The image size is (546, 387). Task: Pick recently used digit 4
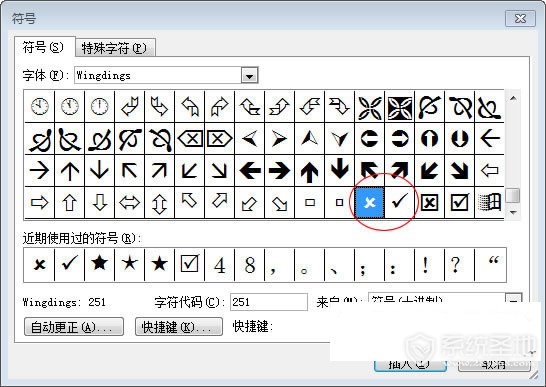[220, 265]
